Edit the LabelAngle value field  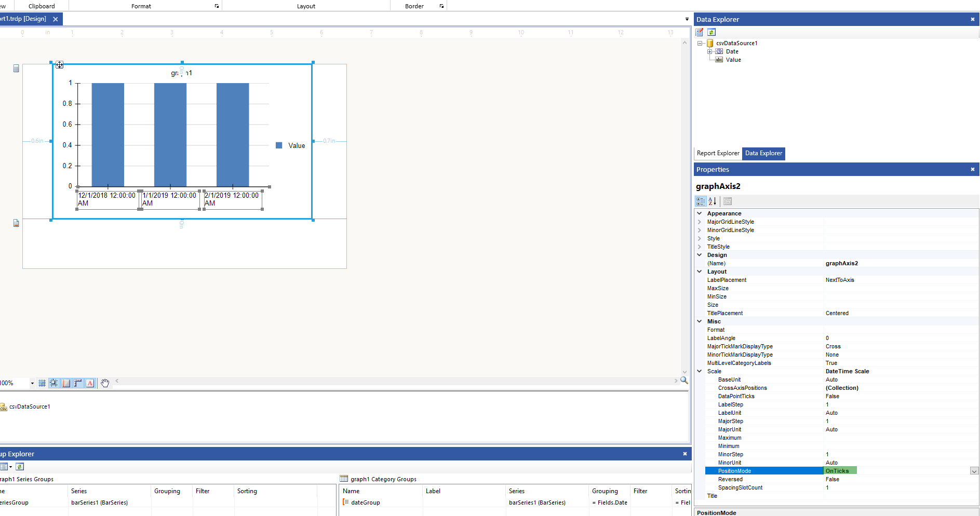point(901,338)
